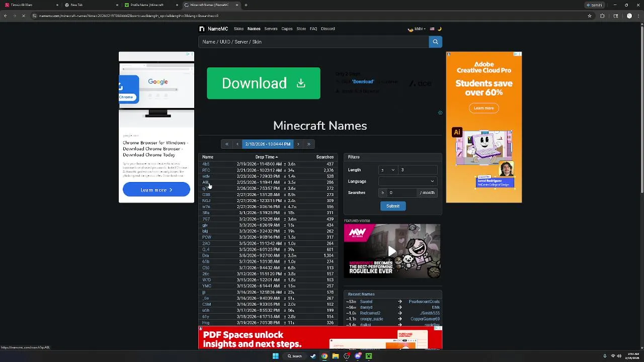Image resolution: width=644 pixels, height=362 pixels.
Task: Click Windows taskbar Search box
Action: point(295,356)
